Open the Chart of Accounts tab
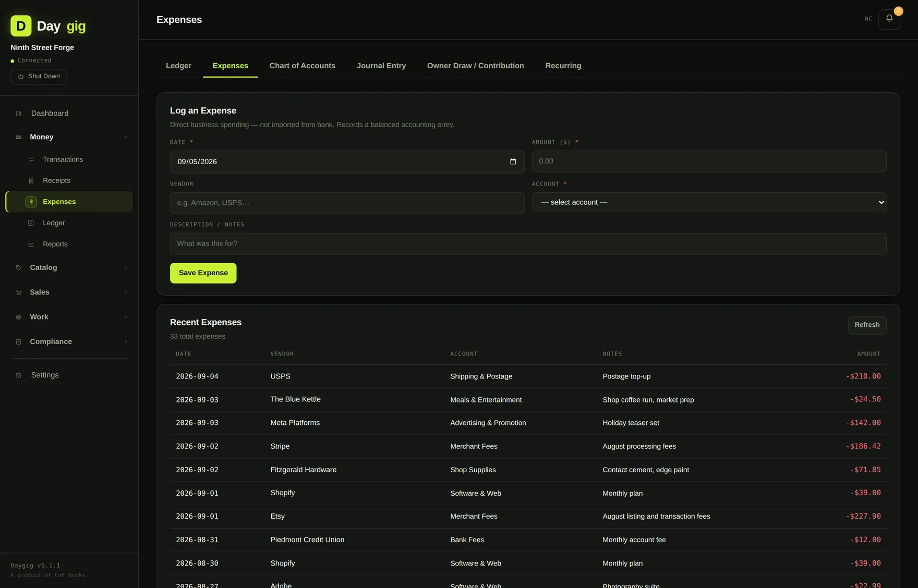918x588 pixels. coord(302,66)
